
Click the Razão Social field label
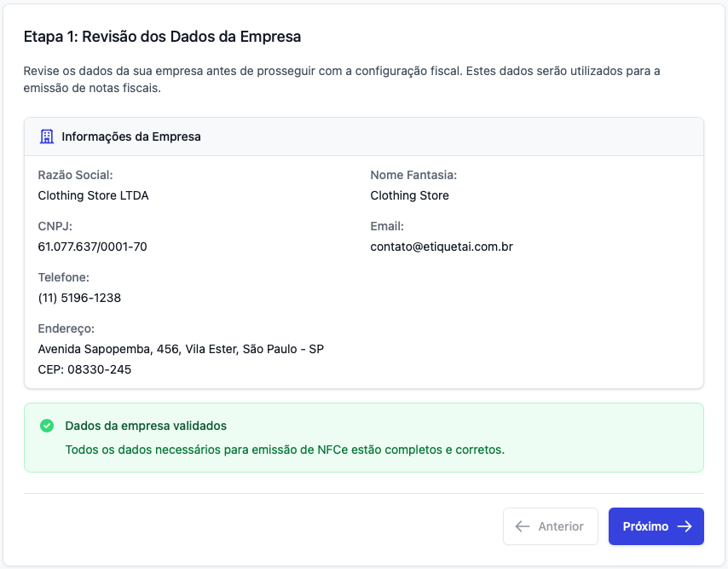75,175
